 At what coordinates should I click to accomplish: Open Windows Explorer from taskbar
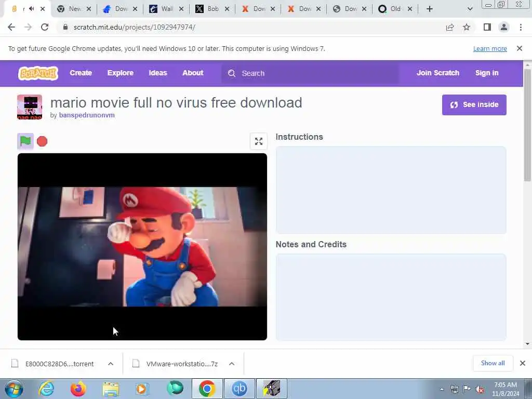coord(111,389)
